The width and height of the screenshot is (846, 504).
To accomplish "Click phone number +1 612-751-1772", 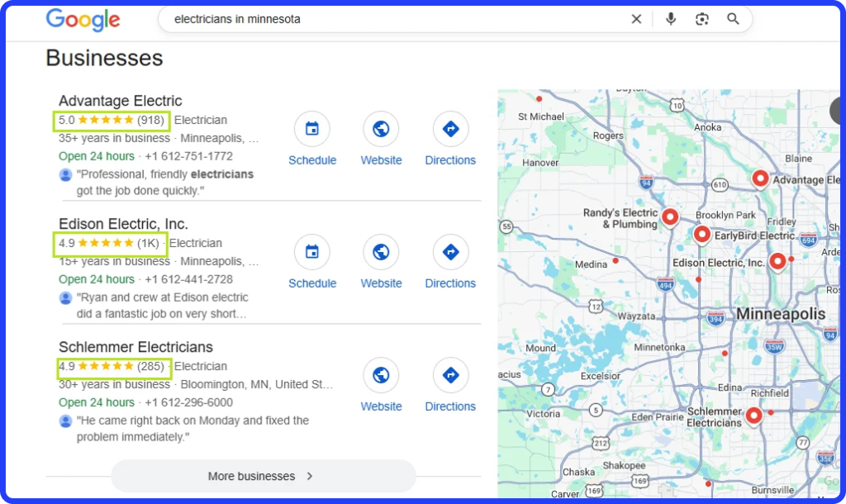I will (x=189, y=156).
